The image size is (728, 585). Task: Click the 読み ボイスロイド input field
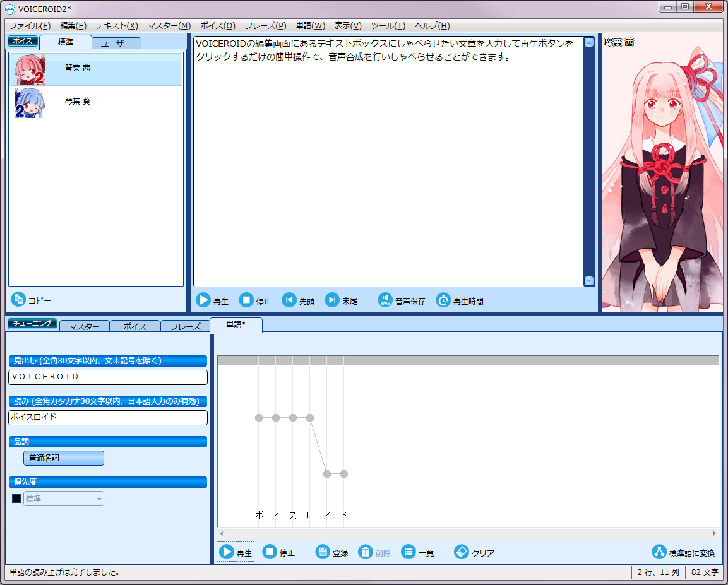108,417
